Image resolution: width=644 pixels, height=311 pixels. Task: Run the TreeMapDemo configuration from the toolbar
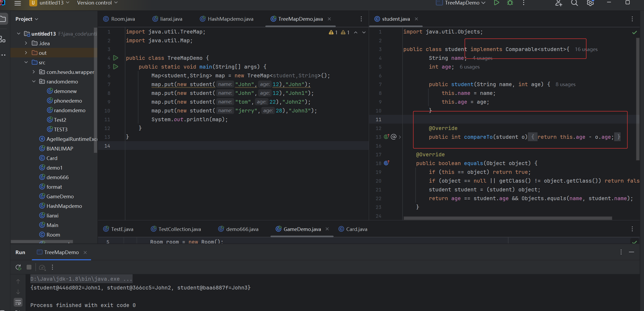(x=496, y=3)
